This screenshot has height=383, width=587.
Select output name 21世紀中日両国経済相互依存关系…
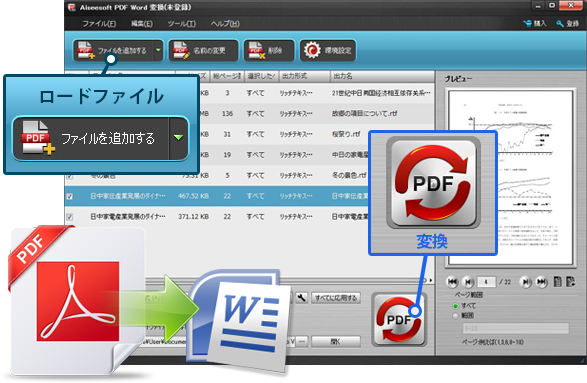[381, 93]
